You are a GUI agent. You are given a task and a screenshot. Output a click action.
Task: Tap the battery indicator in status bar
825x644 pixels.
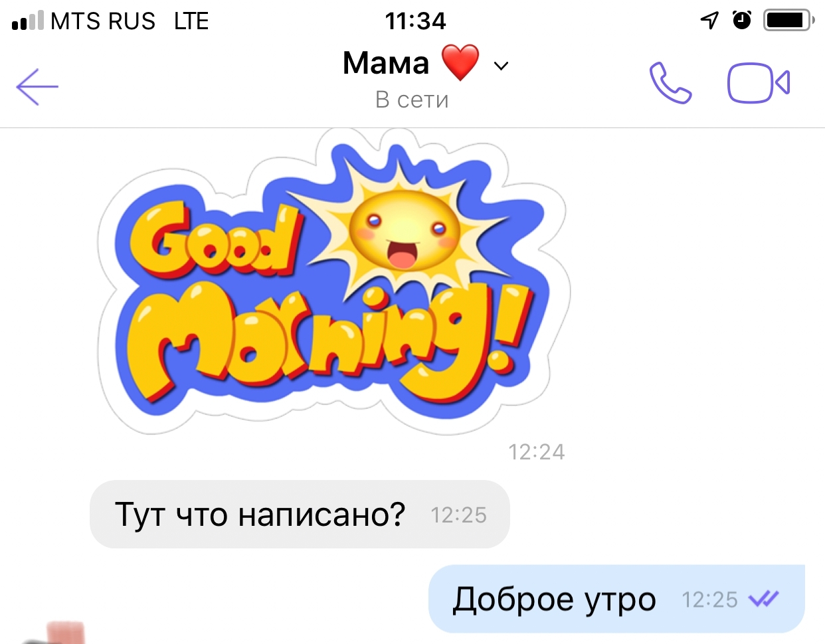[x=789, y=21]
